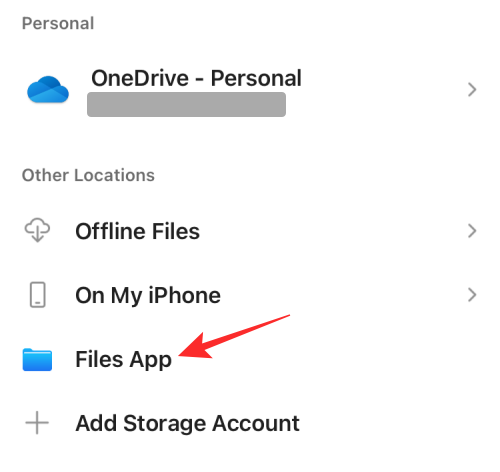
Task: Tap the Add Storage Account label
Action: tap(187, 423)
